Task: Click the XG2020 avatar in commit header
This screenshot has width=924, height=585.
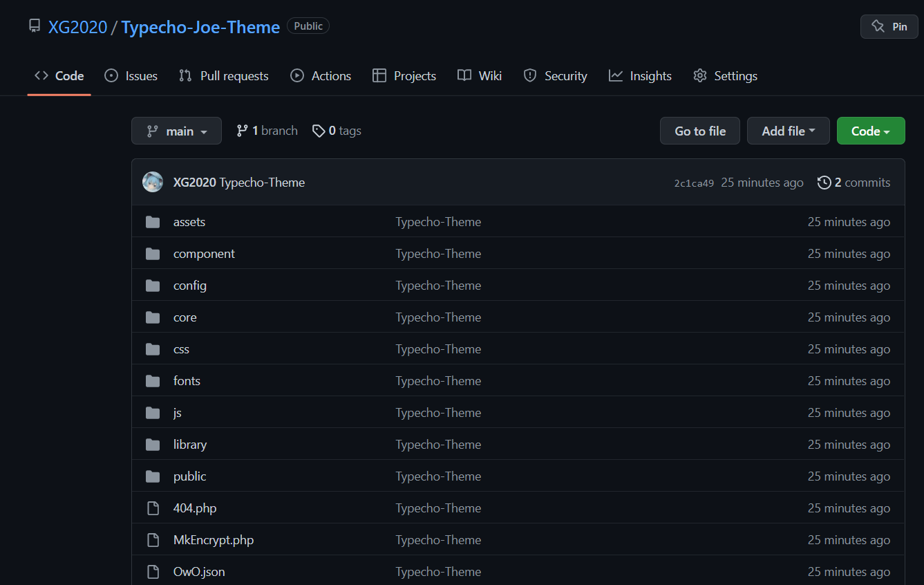Action: click(153, 183)
